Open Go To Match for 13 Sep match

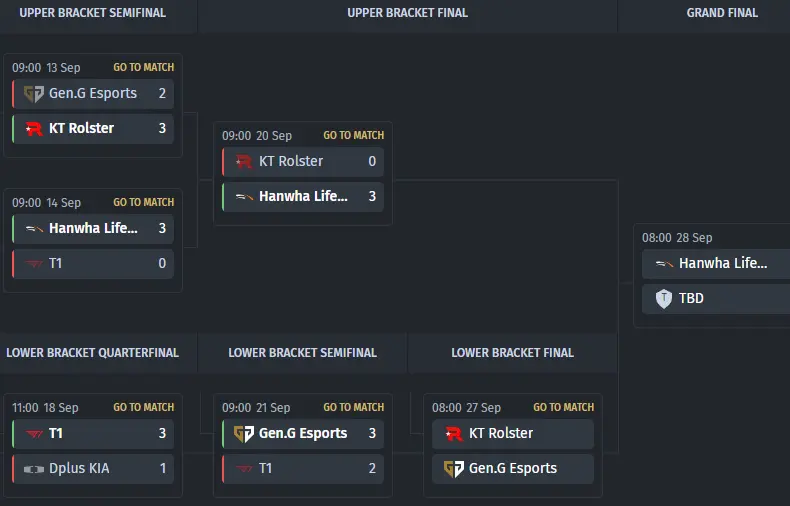[x=143, y=67]
